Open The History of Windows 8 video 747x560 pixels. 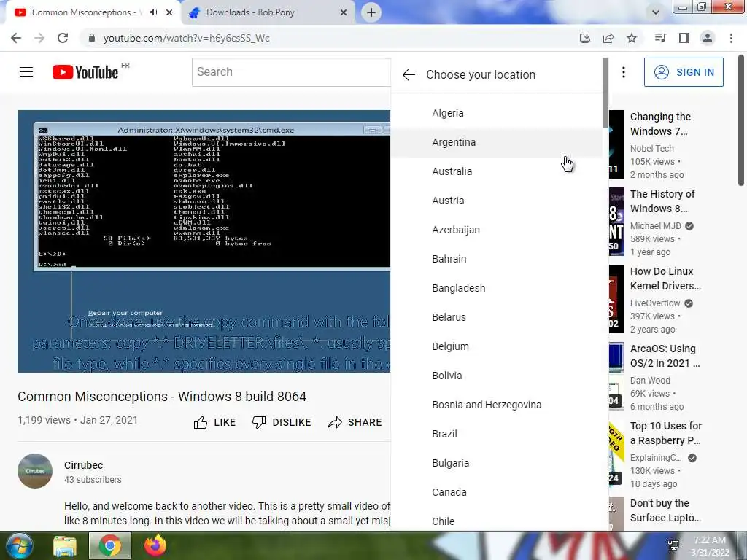(x=662, y=201)
